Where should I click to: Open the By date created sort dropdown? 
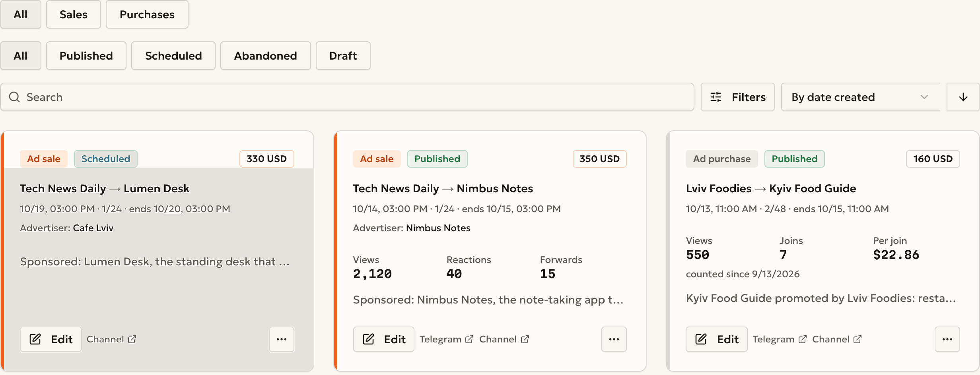(x=861, y=97)
